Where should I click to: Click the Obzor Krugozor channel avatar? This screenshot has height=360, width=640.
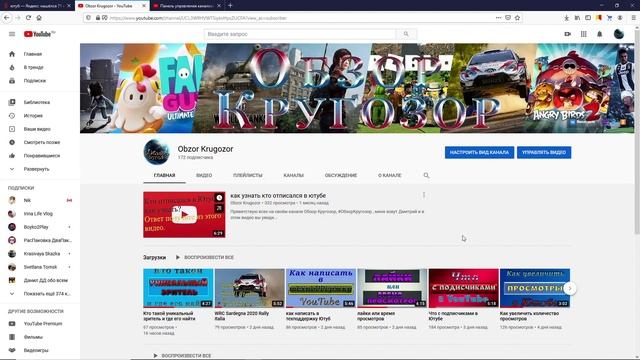(x=156, y=152)
